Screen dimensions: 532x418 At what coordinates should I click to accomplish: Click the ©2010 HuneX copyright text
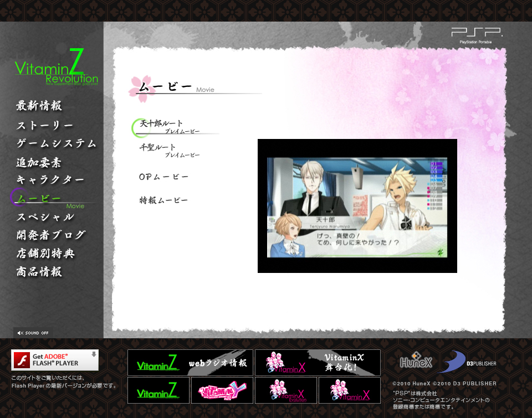click(412, 384)
